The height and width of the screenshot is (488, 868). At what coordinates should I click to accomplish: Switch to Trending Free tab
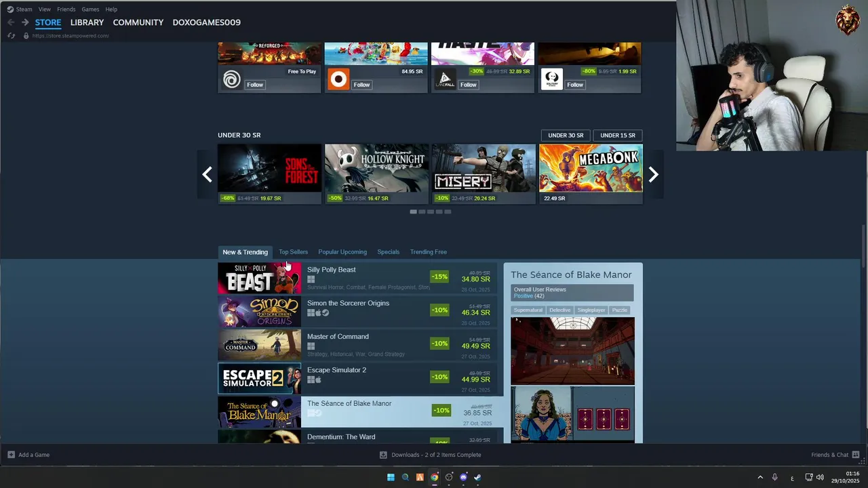[x=429, y=252]
